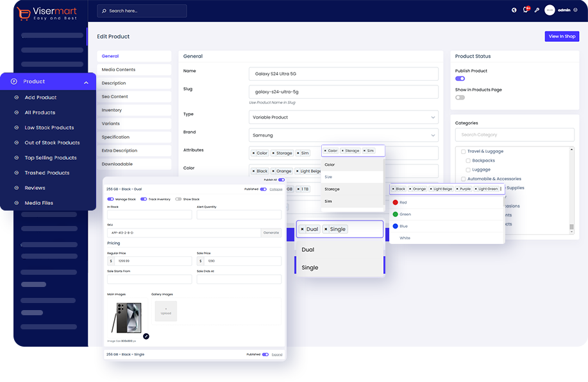The image size is (588, 382).
Task: Click the product Name input field
Action: (344, 74)
